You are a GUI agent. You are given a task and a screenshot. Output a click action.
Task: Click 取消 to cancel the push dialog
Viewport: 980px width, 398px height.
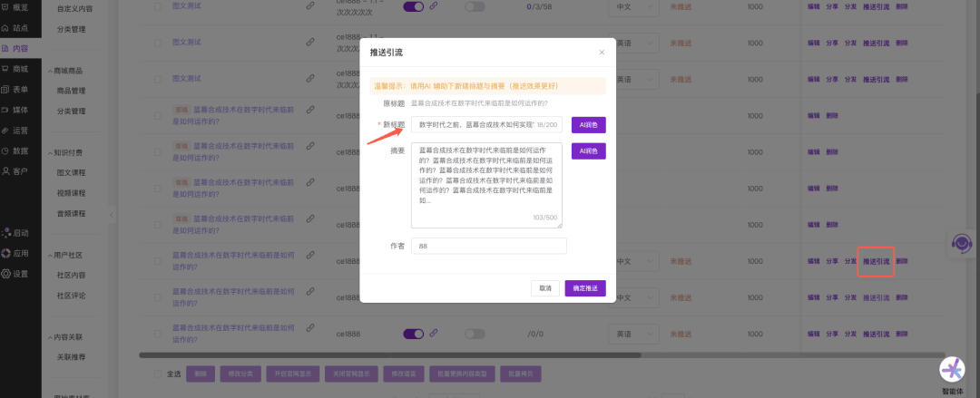click(x=545, y=288)
